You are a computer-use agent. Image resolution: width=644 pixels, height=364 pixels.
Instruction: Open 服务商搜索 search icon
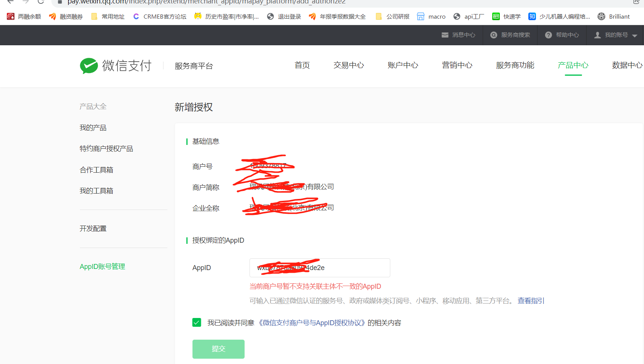494,35
